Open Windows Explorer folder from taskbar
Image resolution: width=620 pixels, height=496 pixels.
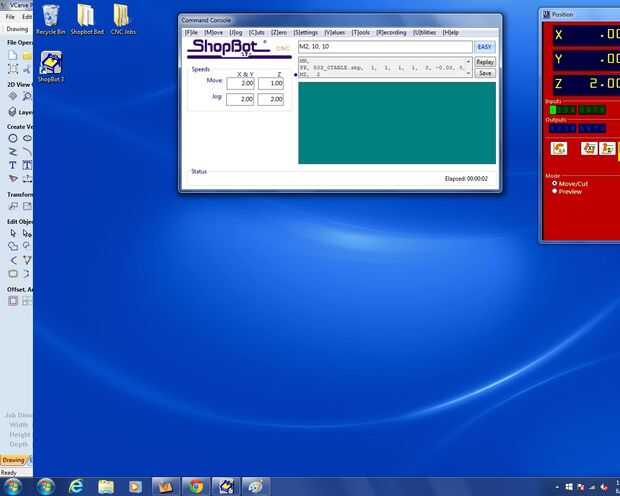pyautogui.click(x=106, y=487)
